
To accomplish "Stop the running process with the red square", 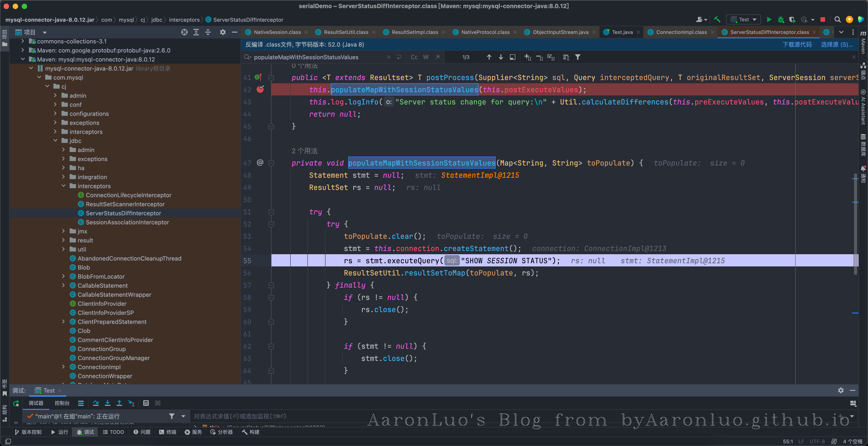I will 823,19.
